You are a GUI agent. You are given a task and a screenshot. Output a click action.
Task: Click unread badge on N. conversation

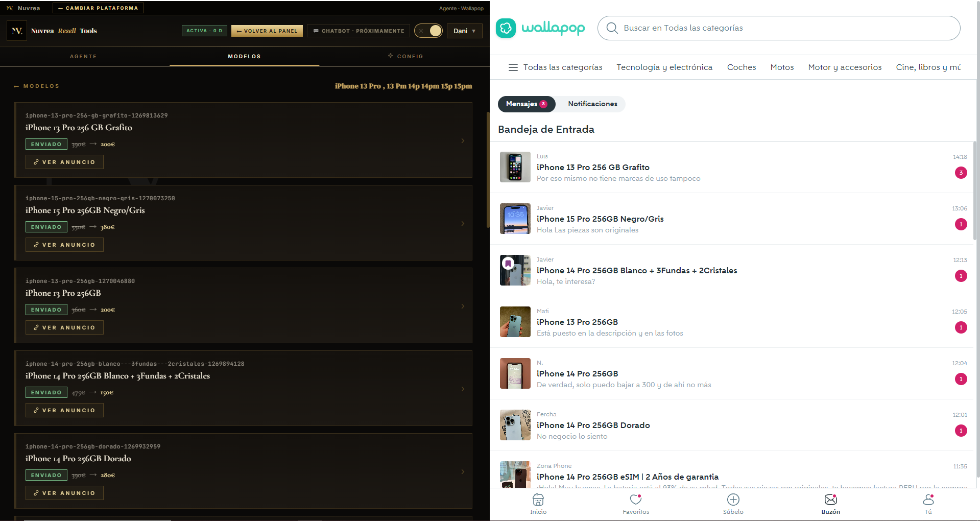click(961, 379)
